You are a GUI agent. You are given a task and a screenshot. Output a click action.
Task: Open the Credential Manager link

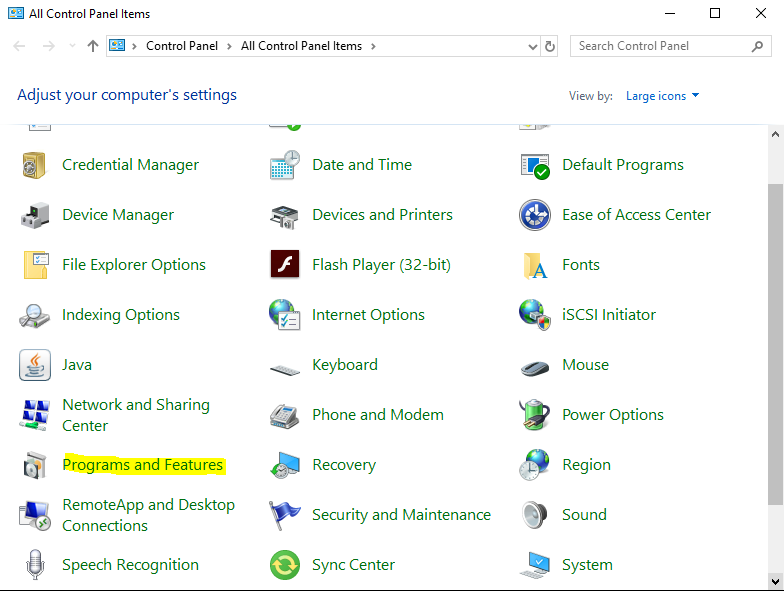(130, 165)
